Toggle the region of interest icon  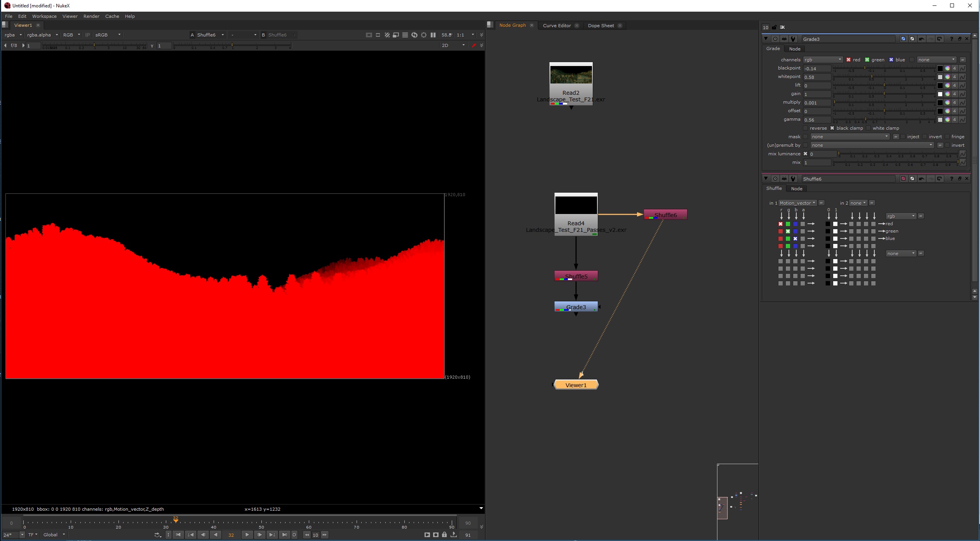(x=424, y=35)
